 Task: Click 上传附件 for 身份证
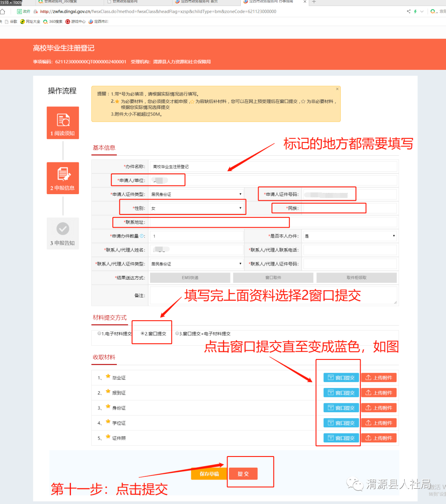pyautogui.click(x=379, y=408)
